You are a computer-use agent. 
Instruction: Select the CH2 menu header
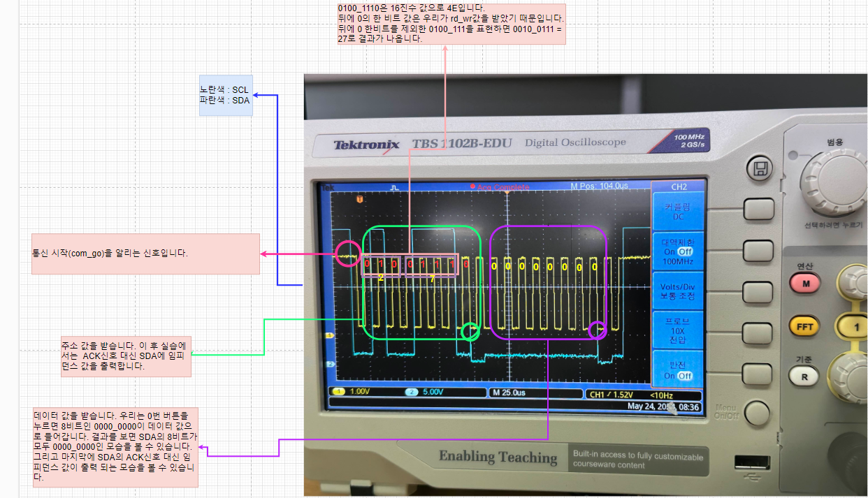tap(677, 186)
